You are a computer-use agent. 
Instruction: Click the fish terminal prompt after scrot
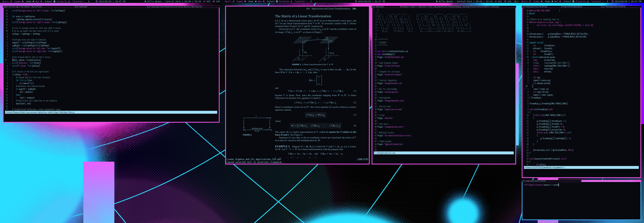coord(559,185)
